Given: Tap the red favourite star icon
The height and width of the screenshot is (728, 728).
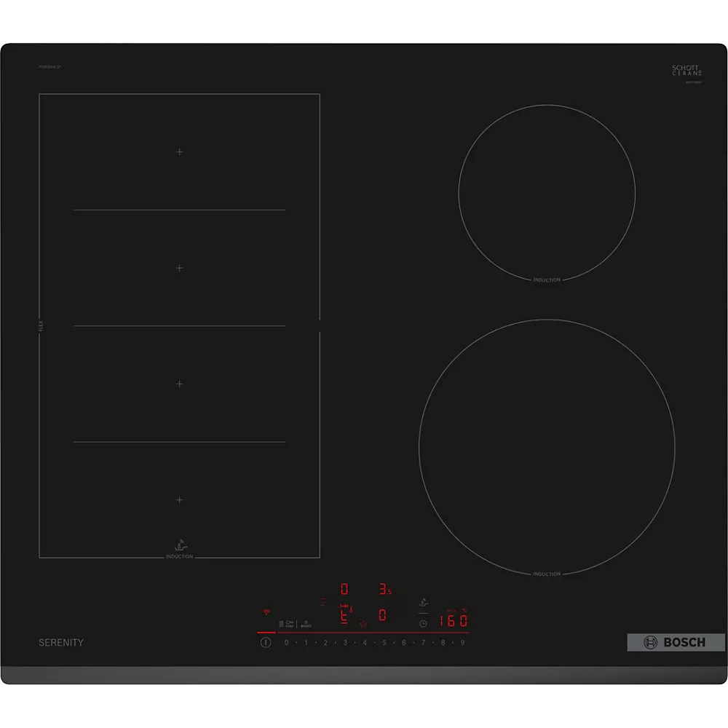Looking at the screenshot, I should pos(363,624).
